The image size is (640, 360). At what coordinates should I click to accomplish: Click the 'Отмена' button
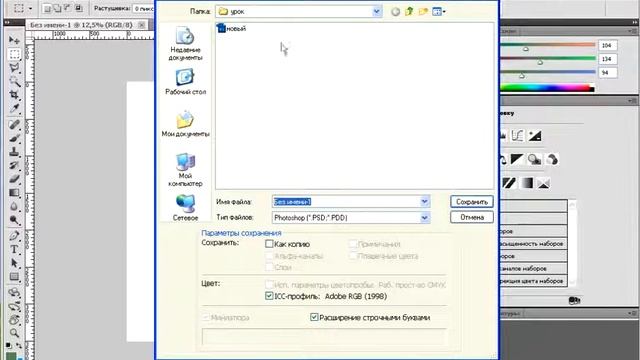pos(472,217)
